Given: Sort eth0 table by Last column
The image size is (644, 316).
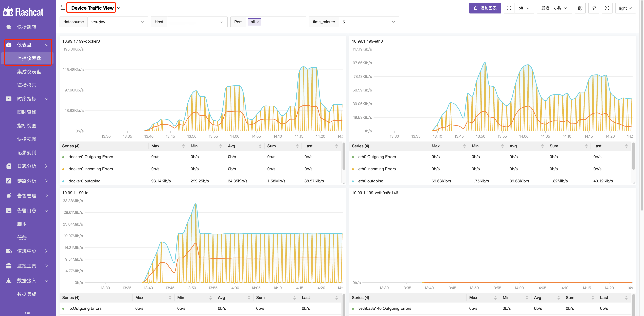Looking at the screenshot, I should 626,146.
